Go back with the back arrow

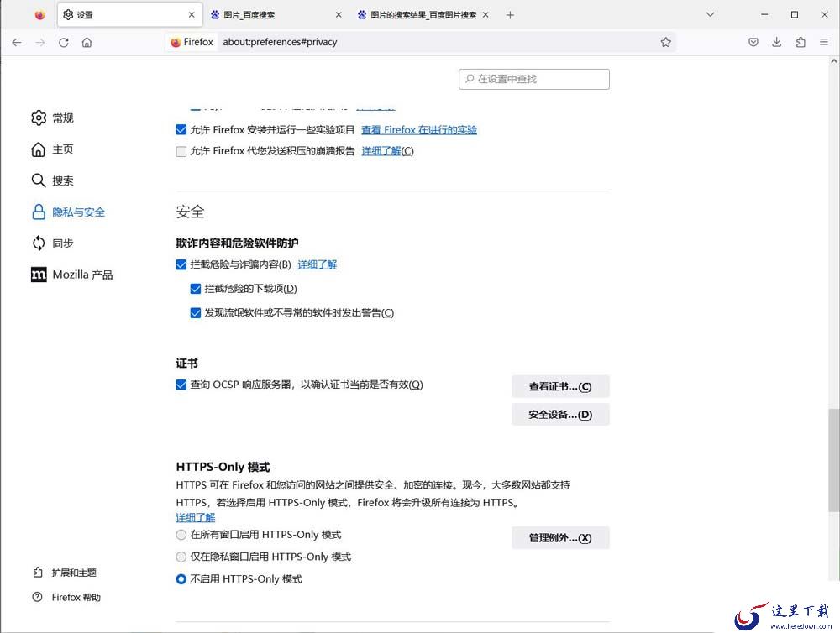click(17, 42)
